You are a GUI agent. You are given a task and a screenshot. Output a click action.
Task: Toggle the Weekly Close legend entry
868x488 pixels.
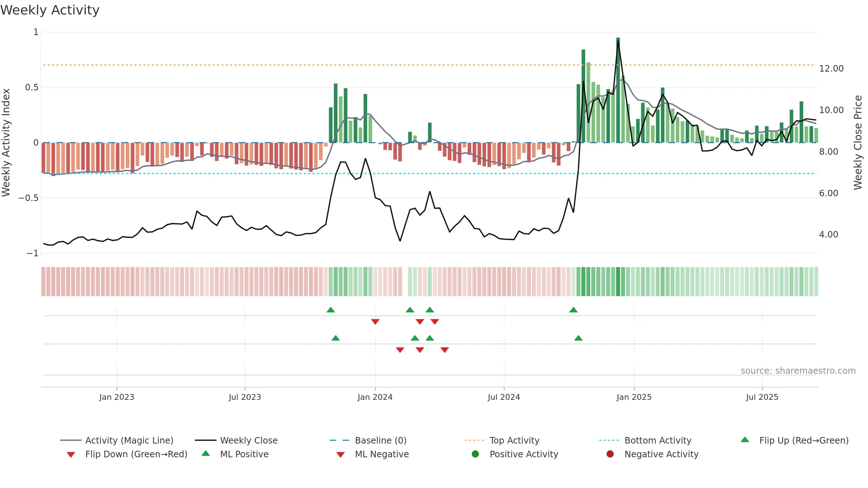[x=236, y=440]
